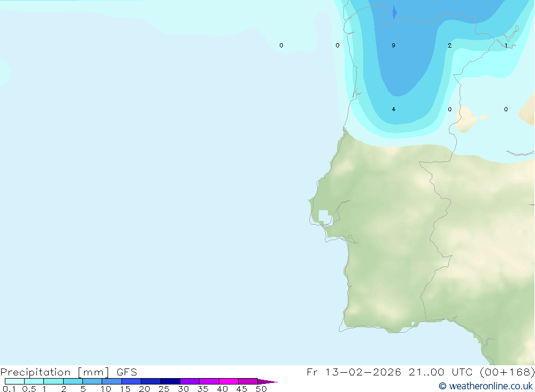Viewport: 535px width, 392px height.
Task: Pick the 45–50 mm legend swatch
Action: (248, 381)
